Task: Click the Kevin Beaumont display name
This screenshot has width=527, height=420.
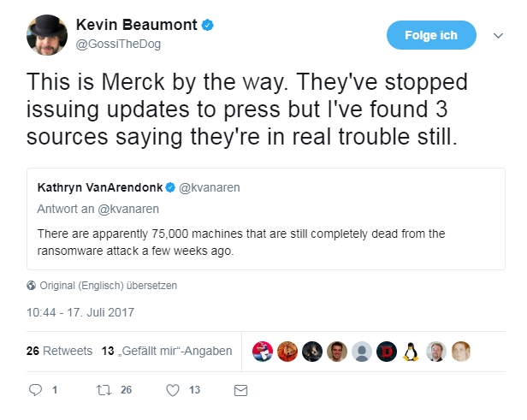Action: pos(137,24)
